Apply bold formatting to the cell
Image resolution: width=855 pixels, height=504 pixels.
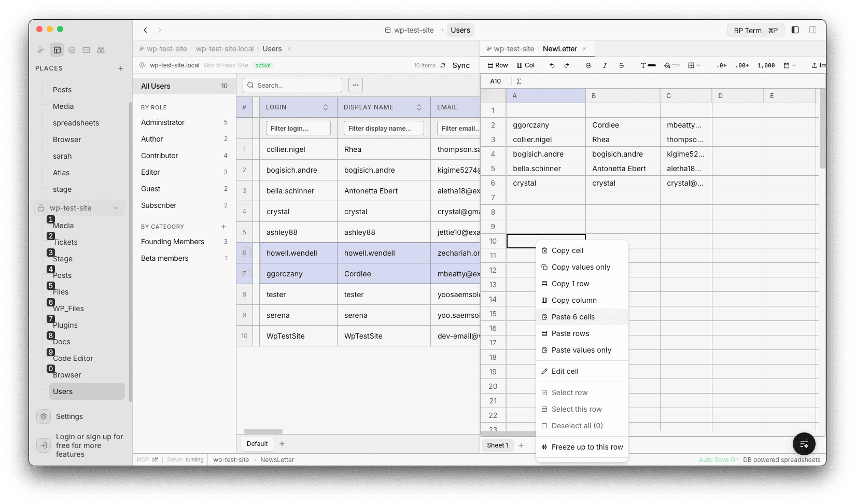[588, 65]
